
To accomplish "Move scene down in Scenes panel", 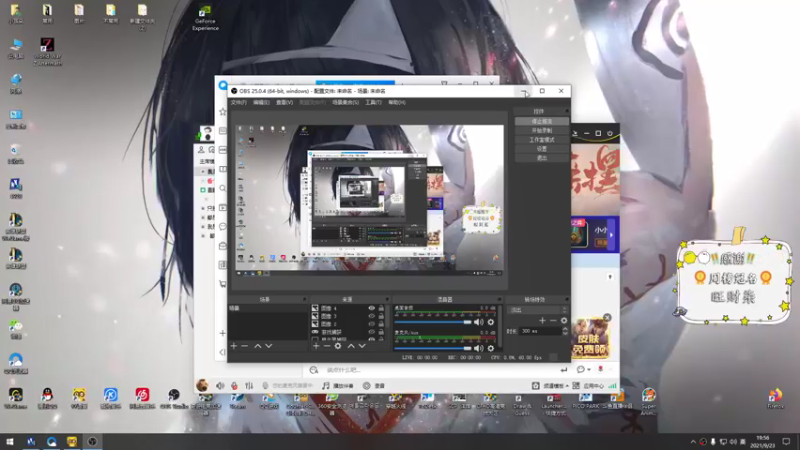I will [x=269, y=346].
